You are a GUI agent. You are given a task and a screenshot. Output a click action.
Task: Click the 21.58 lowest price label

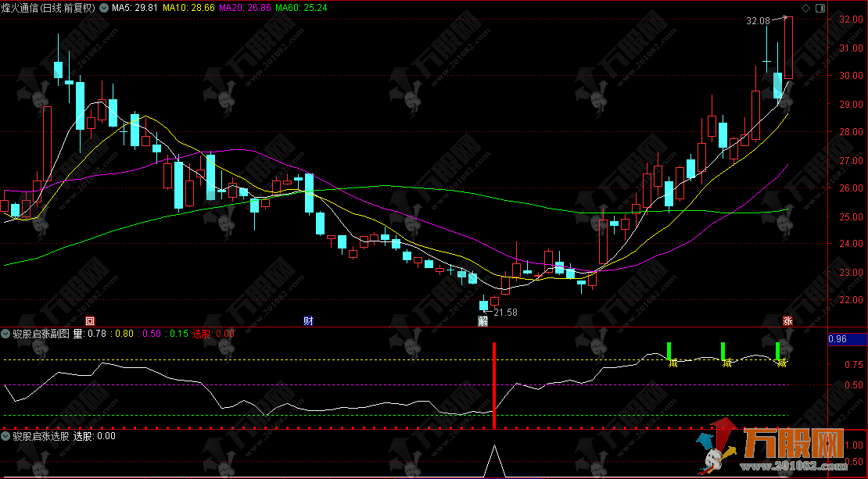[503, 313]
